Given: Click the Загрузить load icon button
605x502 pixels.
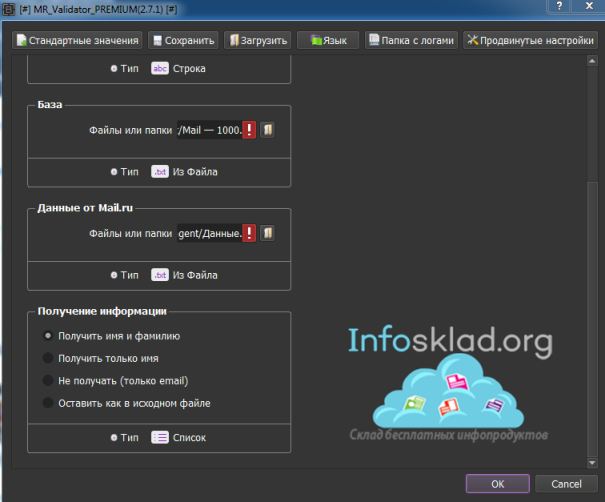Looking at the screenshot, I should pyautogui.click(x=257, y=41).
